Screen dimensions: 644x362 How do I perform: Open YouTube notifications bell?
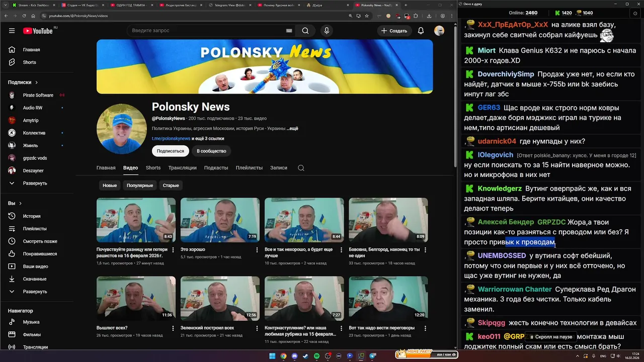[421, 31]
